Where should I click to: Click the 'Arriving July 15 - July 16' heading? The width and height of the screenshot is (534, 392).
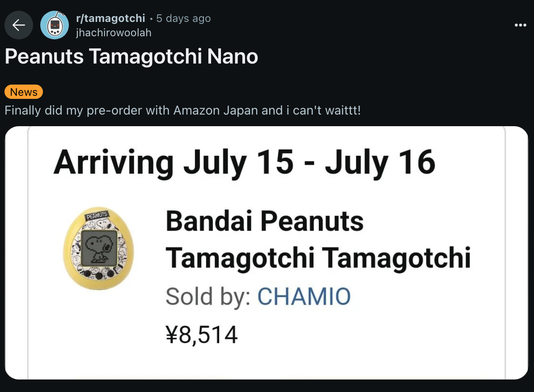245,162
